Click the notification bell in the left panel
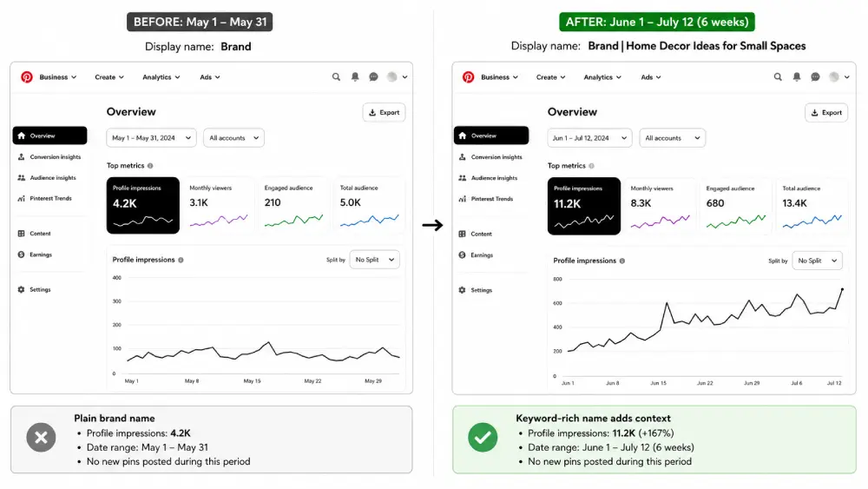The height and width of the screenshot is (489, 868). tap(355, 77)
